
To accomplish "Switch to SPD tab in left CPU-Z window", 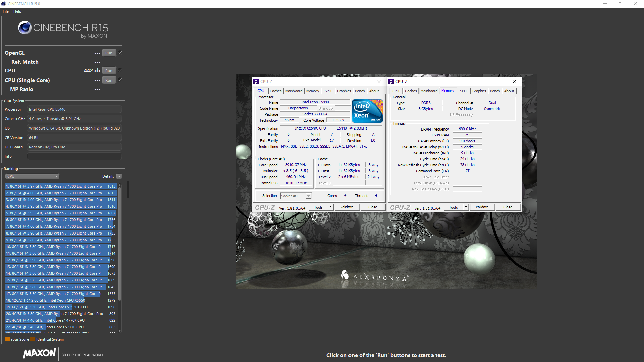I will (x=328, y=91).
